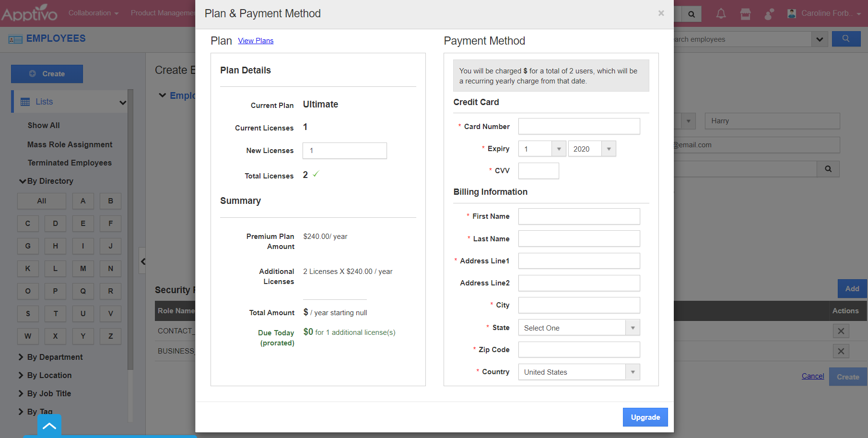Click the CVV input field
868x438 pixels.
pos(539,171)
